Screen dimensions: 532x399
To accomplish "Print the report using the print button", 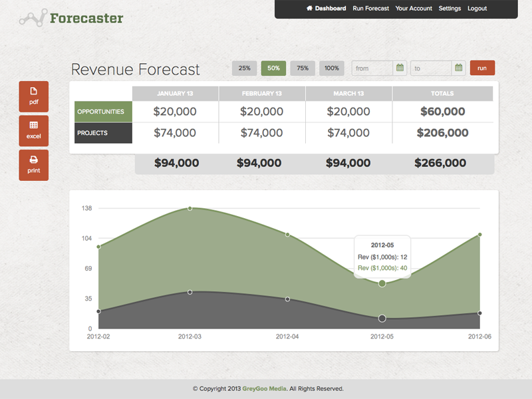I will (x=34, y=165).
